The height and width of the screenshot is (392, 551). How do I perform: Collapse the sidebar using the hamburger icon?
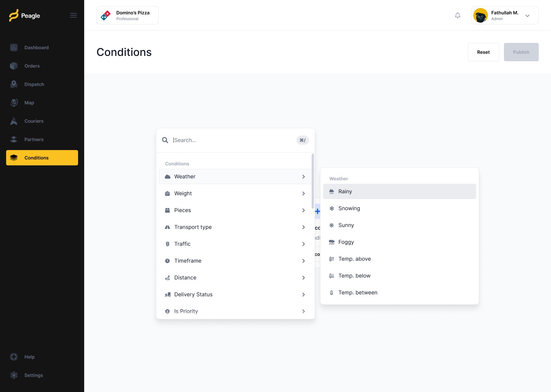click(x=73, y=15)
